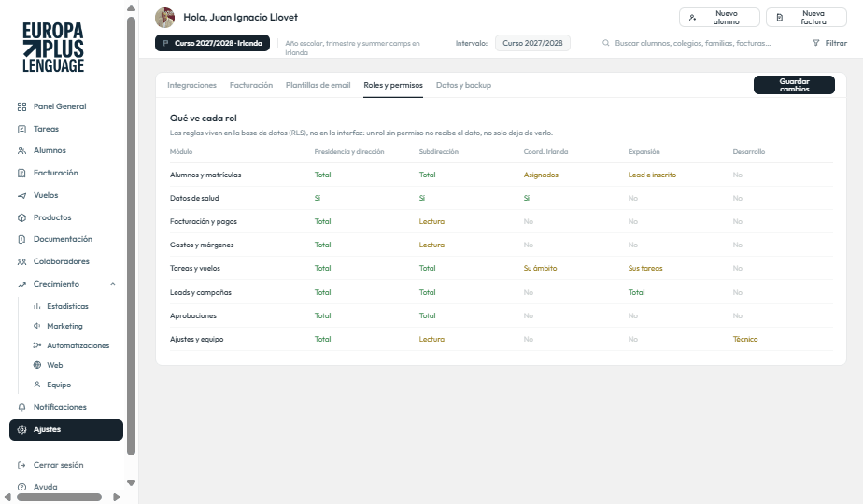The image size is (863, 504).
Task: Click the Nueva factura document icon
Action: coord(779,18)
